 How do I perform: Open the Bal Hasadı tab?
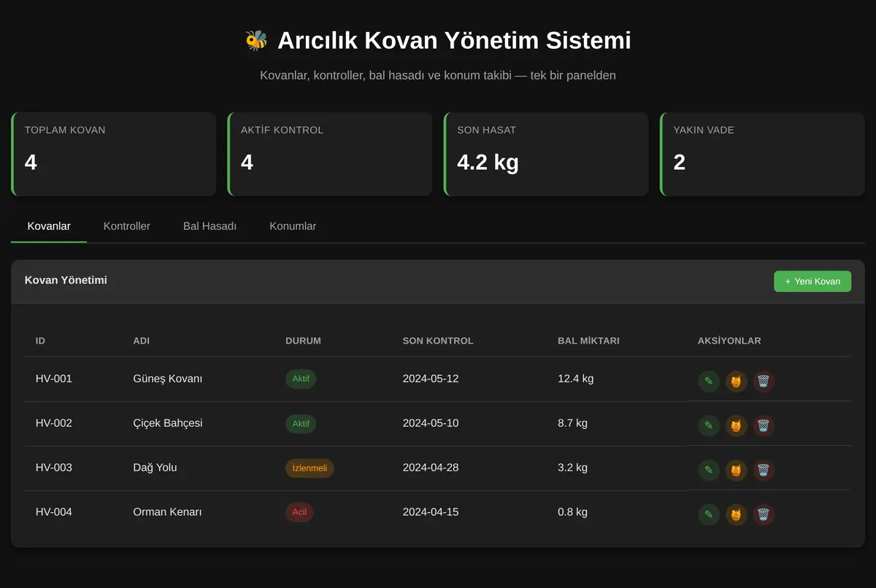point(210,226)
